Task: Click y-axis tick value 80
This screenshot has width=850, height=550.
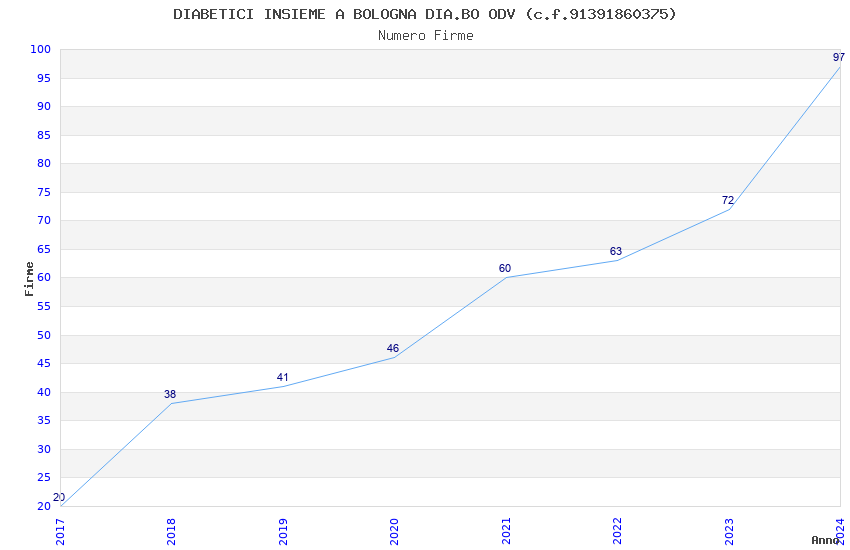Action: (x=44, y=163)
